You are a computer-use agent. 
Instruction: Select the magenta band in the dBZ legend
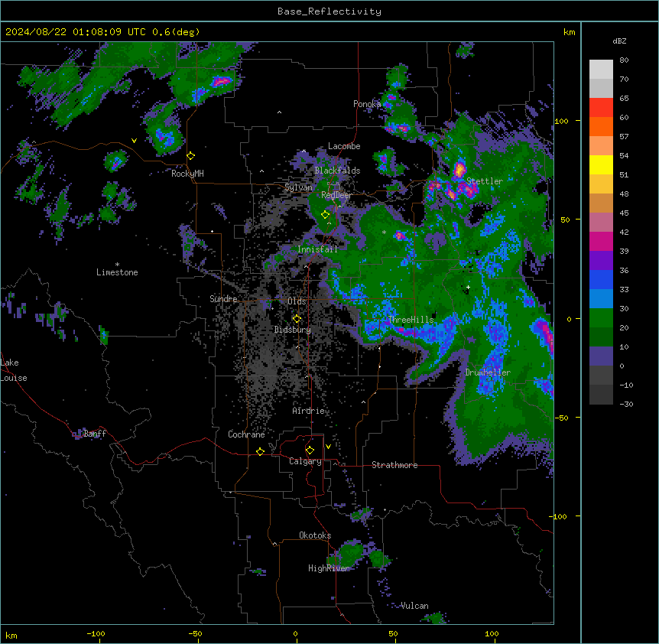coord(601,241)
